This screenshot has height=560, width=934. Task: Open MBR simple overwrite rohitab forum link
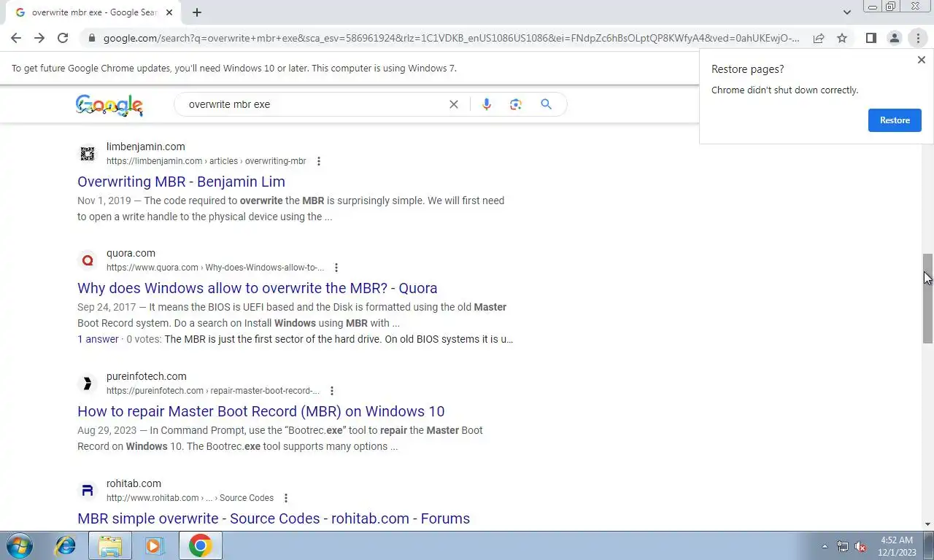[x=274, y=518]
